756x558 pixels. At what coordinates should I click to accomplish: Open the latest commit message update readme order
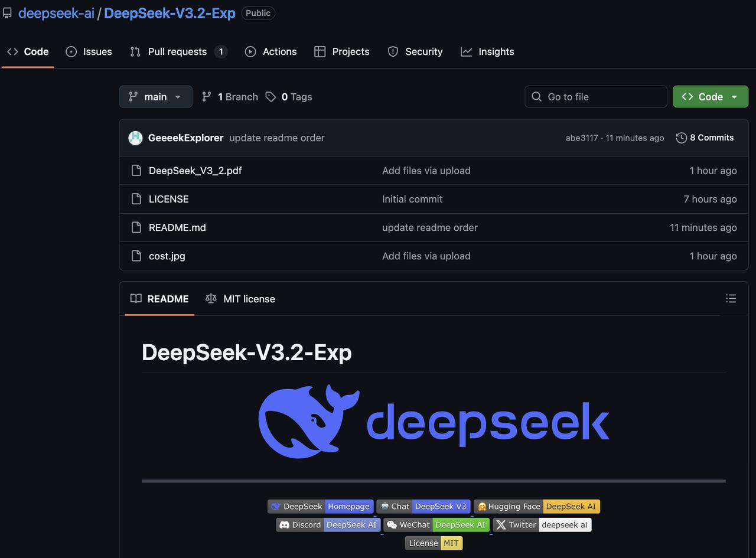(x=277, y=138)
